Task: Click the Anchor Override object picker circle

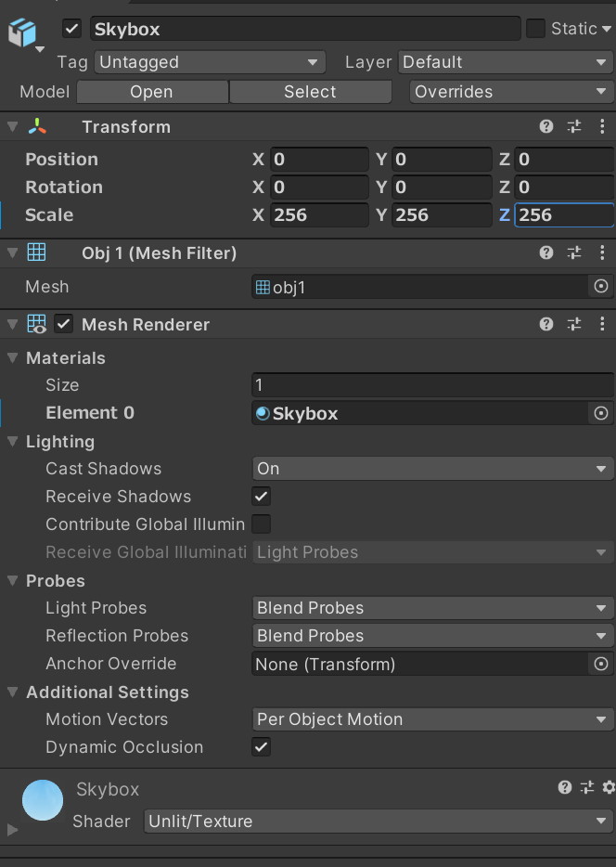Action: [x=602, y=664]
